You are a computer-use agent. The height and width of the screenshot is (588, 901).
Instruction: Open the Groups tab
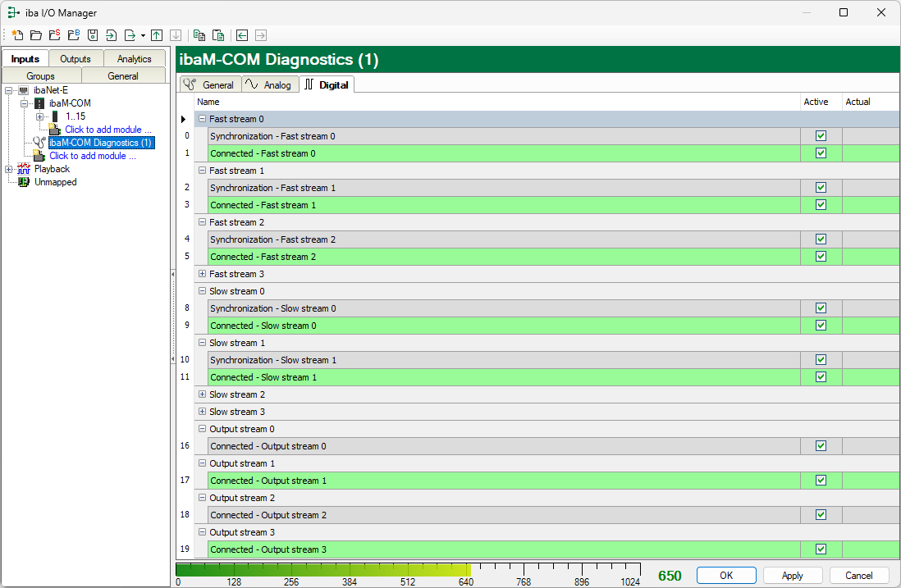coord(41,75)
